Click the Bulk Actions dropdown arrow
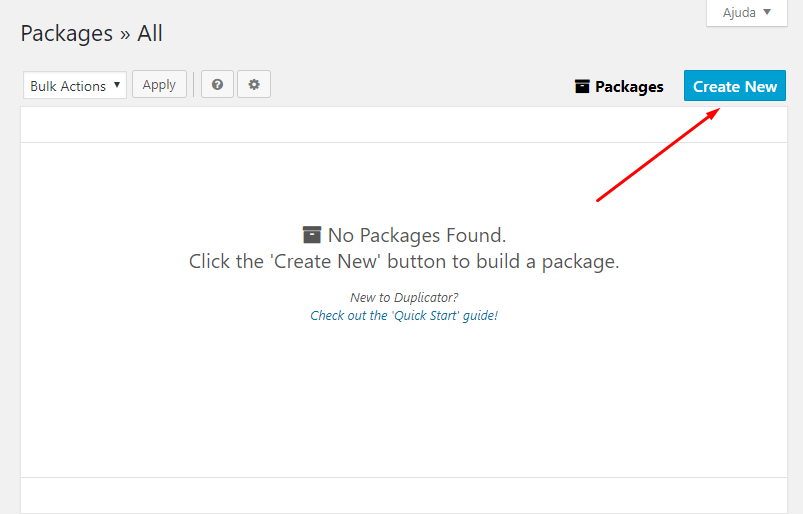Image resolution: width=803 pixels, height=514 pixels. pos(118,86)
